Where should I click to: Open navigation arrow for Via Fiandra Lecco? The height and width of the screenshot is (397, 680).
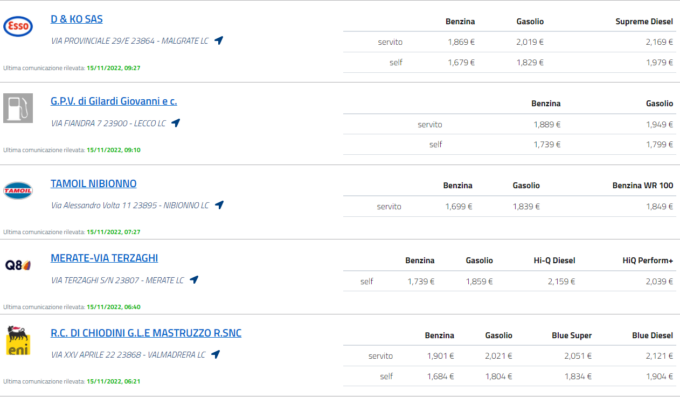(176, 123)
